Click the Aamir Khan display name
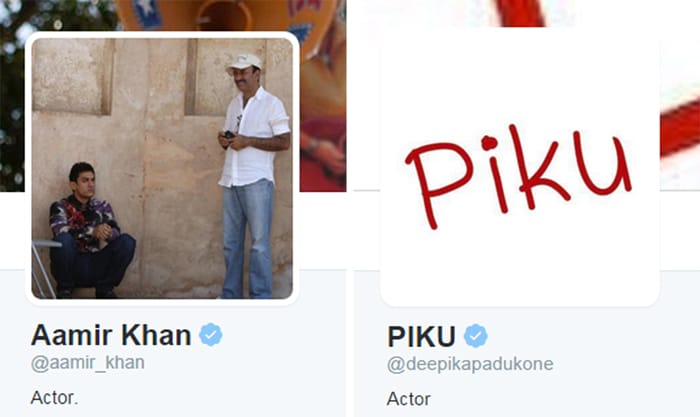Image resolution: width=700 pixels, height=417 pixels. (x=111, y=335)
